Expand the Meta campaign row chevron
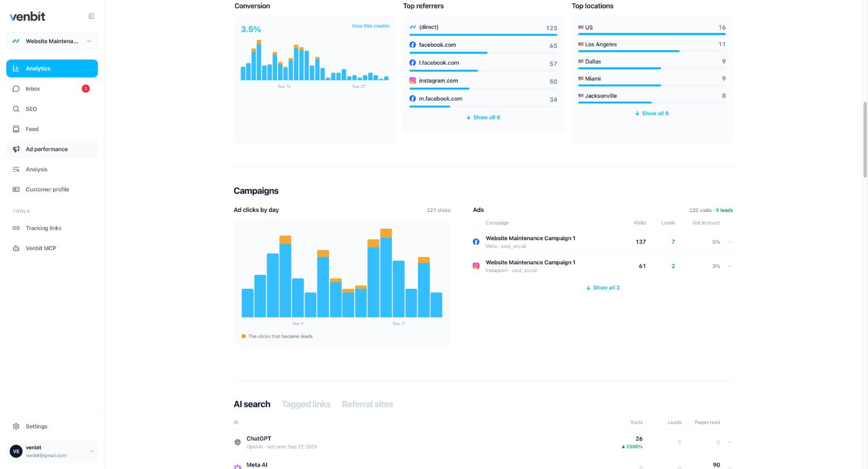 (729, 242)
